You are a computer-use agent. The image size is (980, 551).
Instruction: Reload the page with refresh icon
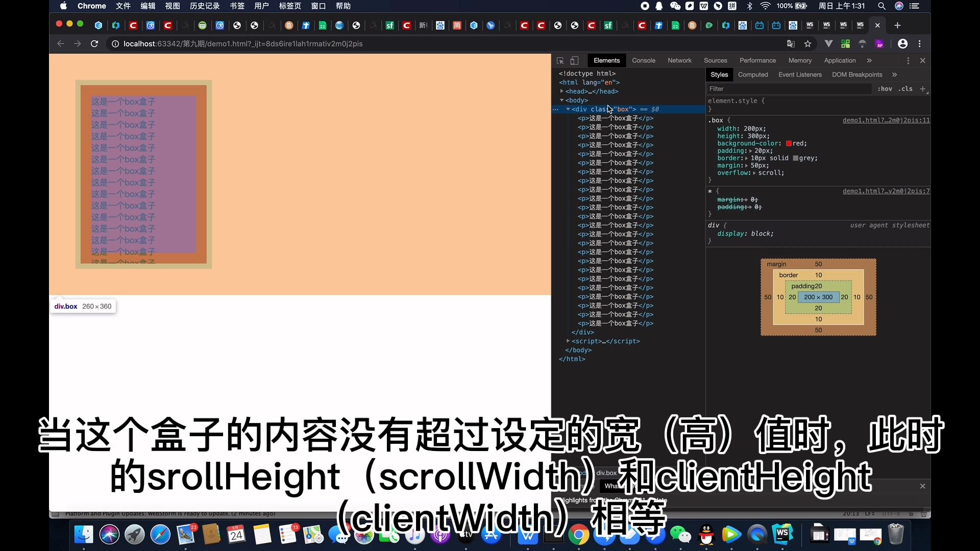(x=94, y=44)
